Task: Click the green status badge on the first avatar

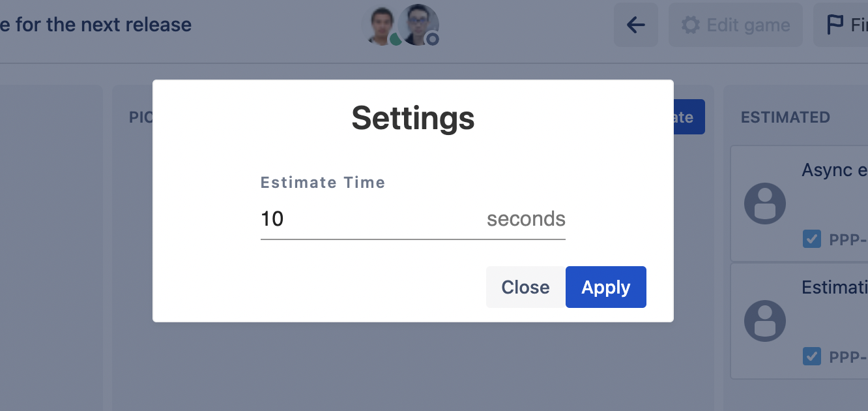Action: (396, 39)
